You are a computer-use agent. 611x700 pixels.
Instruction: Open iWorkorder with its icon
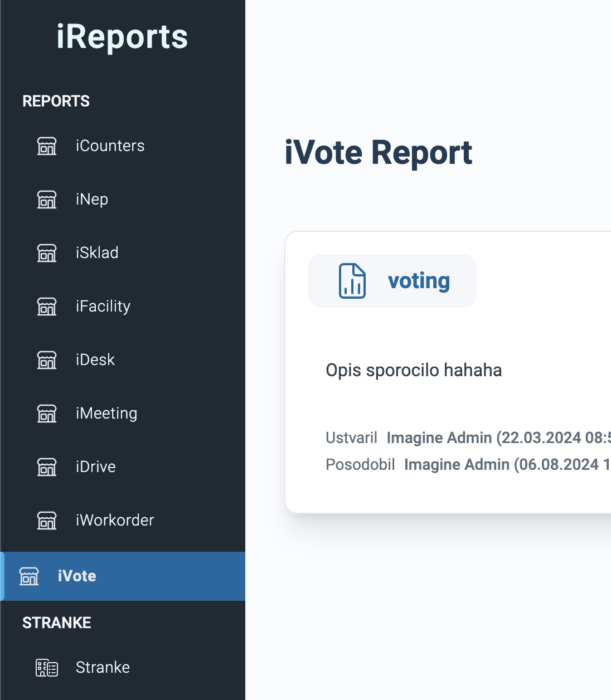(46, 521)
